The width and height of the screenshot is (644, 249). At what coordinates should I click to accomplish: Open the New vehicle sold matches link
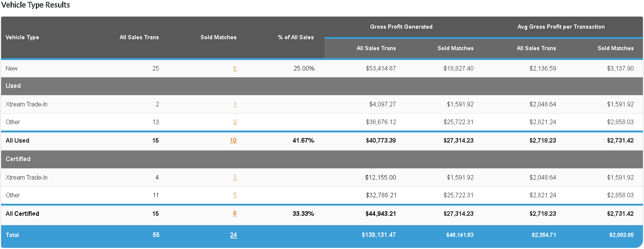(235, 68)
